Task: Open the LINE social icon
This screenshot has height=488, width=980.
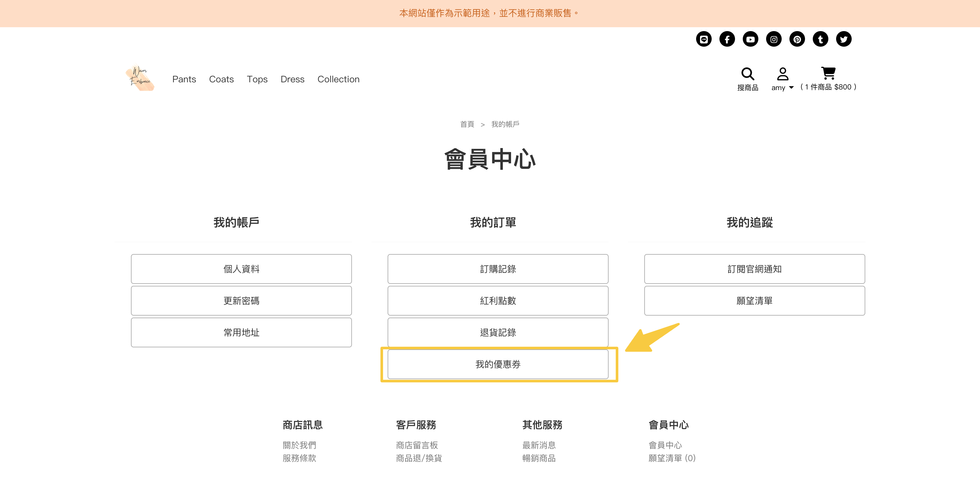Action: point(704,39)
